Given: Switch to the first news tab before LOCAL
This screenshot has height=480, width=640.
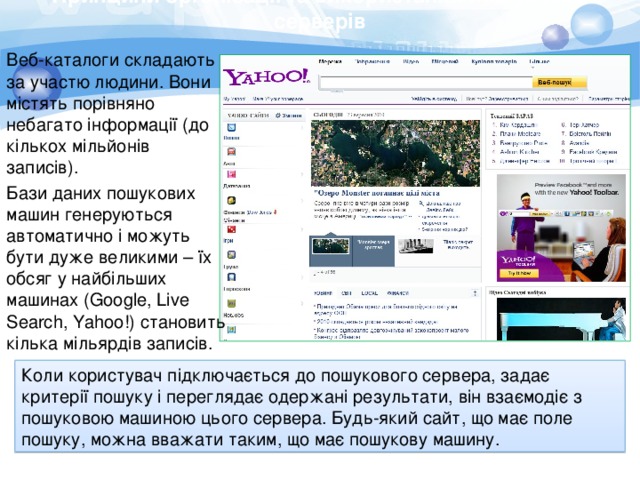Looking at the screenshot, I should point(323,293).
